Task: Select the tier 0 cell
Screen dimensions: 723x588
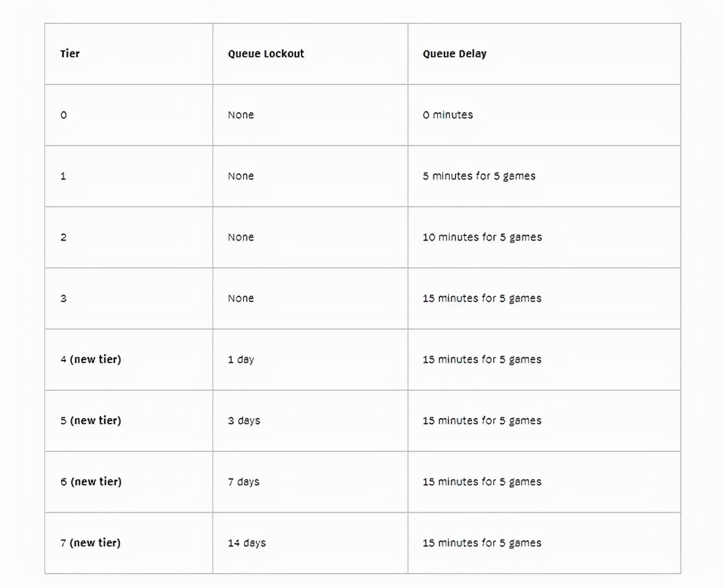Action: (x=64, y=115)
